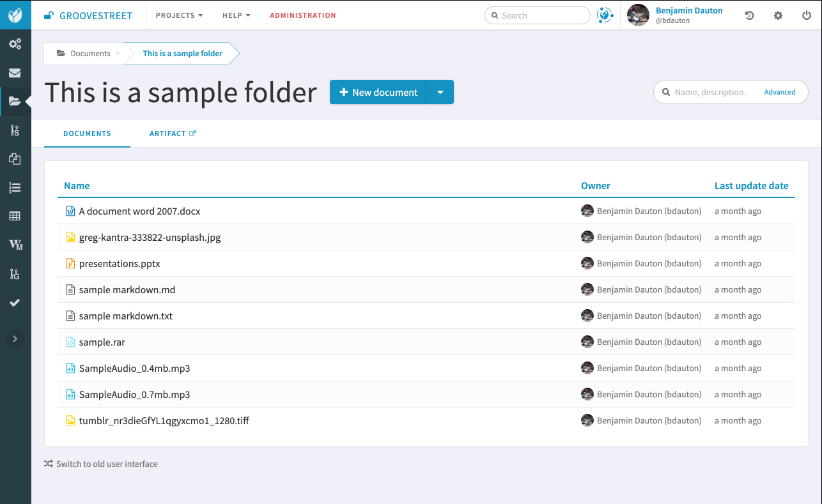Open the checkmark icon in sidebar
The height and width of the screenshot is (504, 822).
click(x=15, y=302)
